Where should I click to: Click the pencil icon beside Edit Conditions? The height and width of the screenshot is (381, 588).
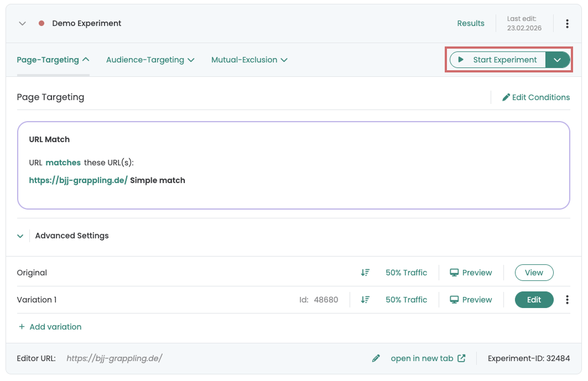coord(506,97)
